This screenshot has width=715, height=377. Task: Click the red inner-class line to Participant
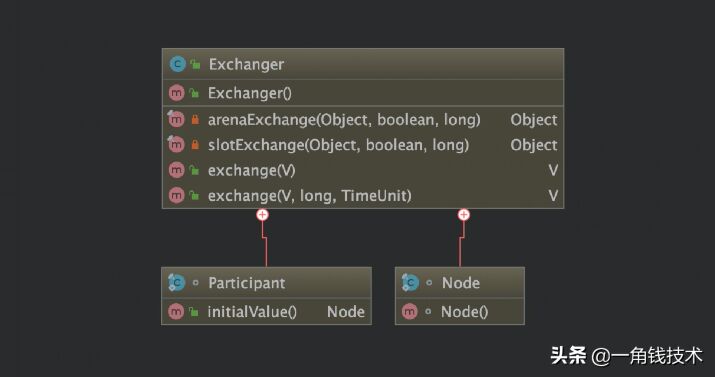click(x=265, y=244)
